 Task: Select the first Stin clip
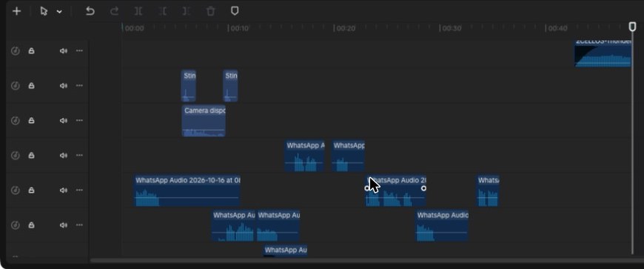[189, 85]
